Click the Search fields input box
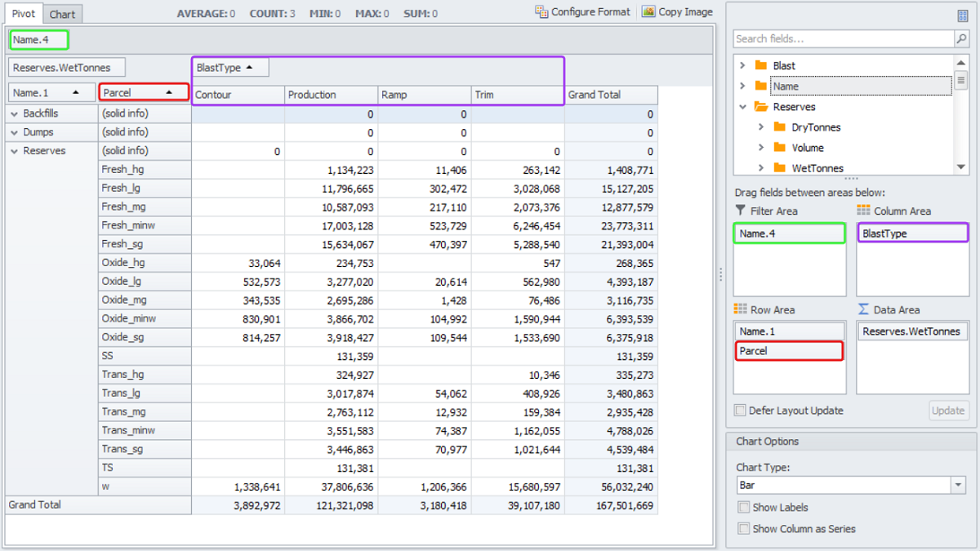 point(843,38)
